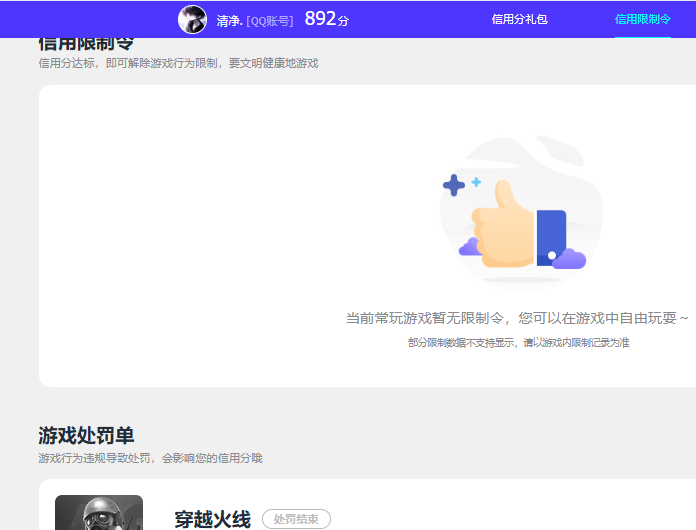This screenshot has height=530, width=696.
Task: Click note 部分限制数据不支持显示
Action: point(461,343)
